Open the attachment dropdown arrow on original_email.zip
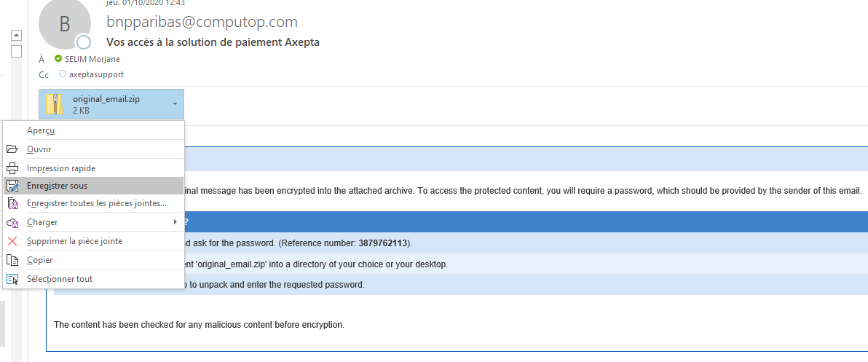 click(x=175, y=104)
